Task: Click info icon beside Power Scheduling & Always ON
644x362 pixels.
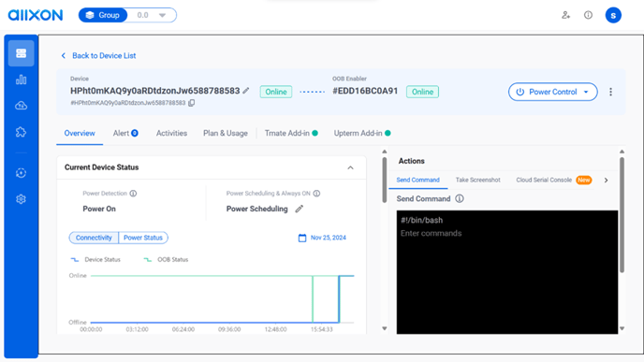Action: click(x=316, y=194)
